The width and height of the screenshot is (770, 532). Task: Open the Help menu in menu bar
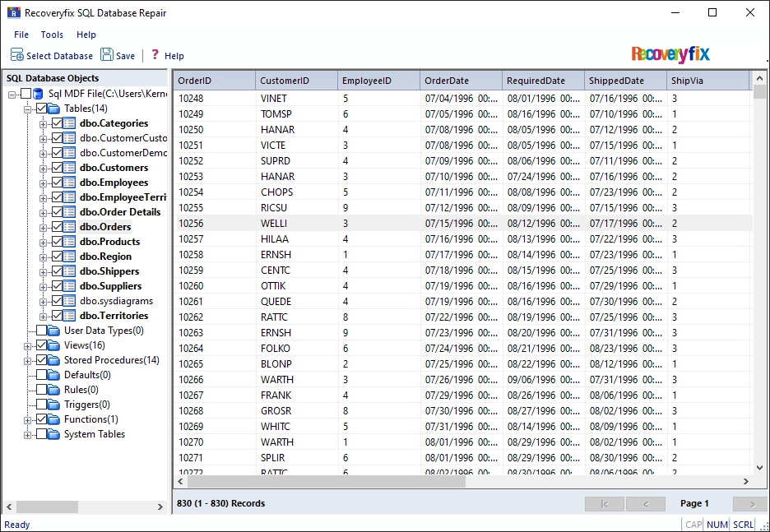point(86,35)
